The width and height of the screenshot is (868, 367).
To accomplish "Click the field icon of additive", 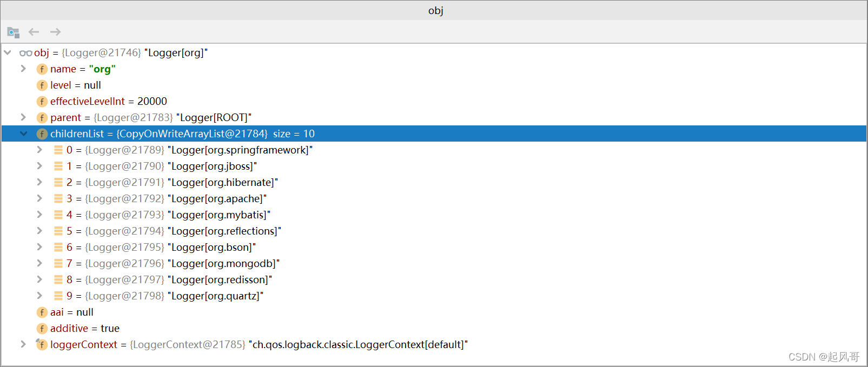I will 42,329.
